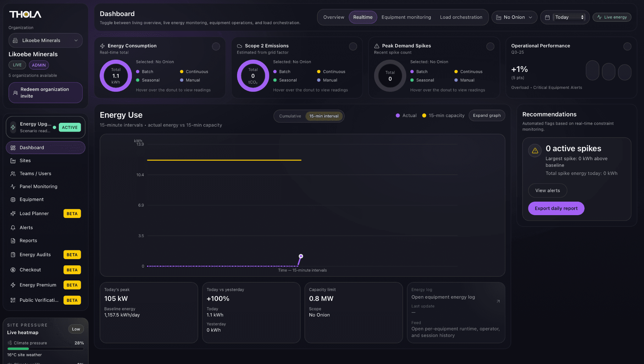Click the user icon in Redeem organization invite

coord(15,93)
